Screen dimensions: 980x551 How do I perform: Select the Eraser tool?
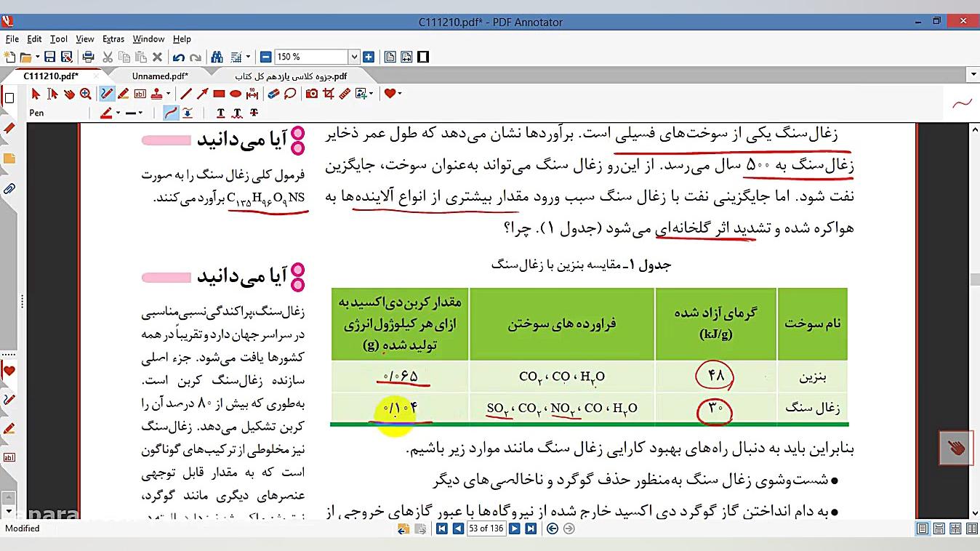[x=273, y=94]
